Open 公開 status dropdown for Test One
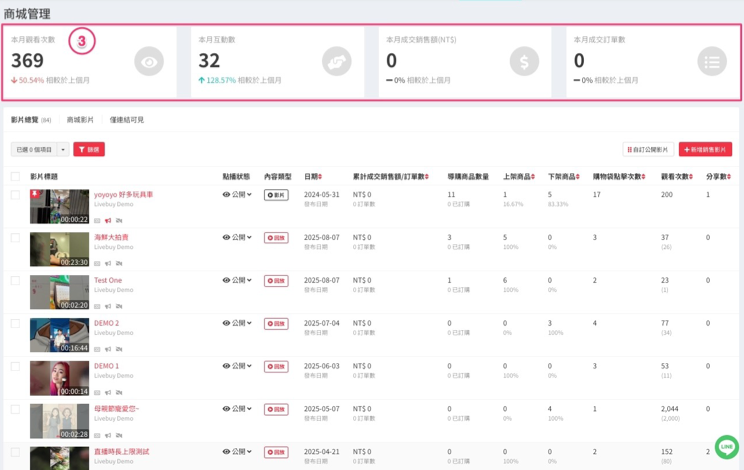 click(x=238, y=281)
